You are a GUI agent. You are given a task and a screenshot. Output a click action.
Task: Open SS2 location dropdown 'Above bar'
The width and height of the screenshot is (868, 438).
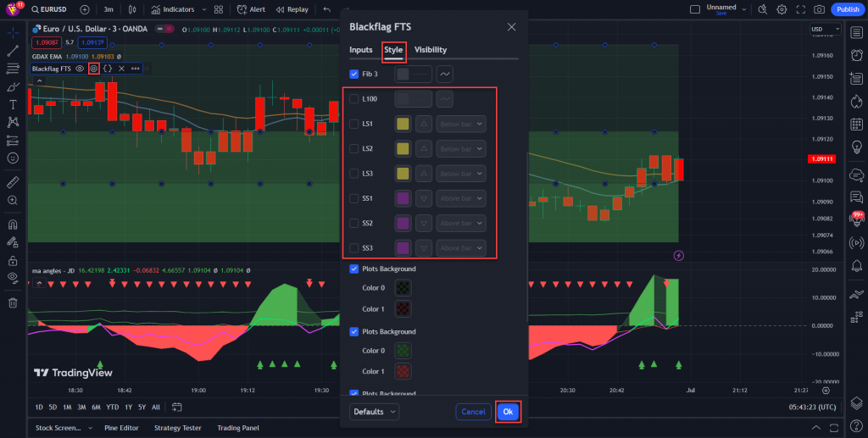point(461,223)
